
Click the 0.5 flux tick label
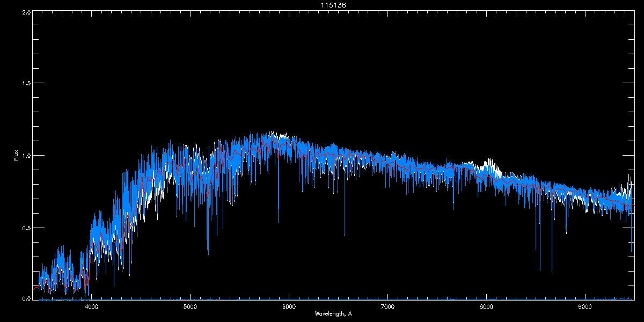click(x=25, y=228)
